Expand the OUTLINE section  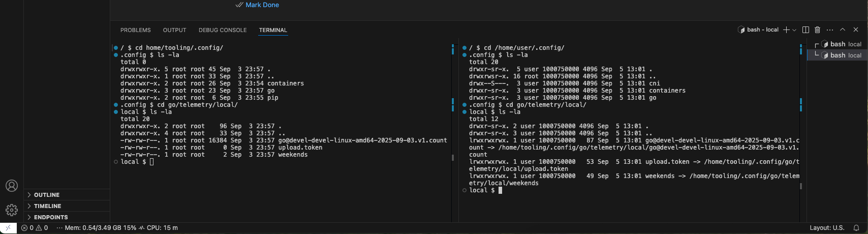pos(47,195)
